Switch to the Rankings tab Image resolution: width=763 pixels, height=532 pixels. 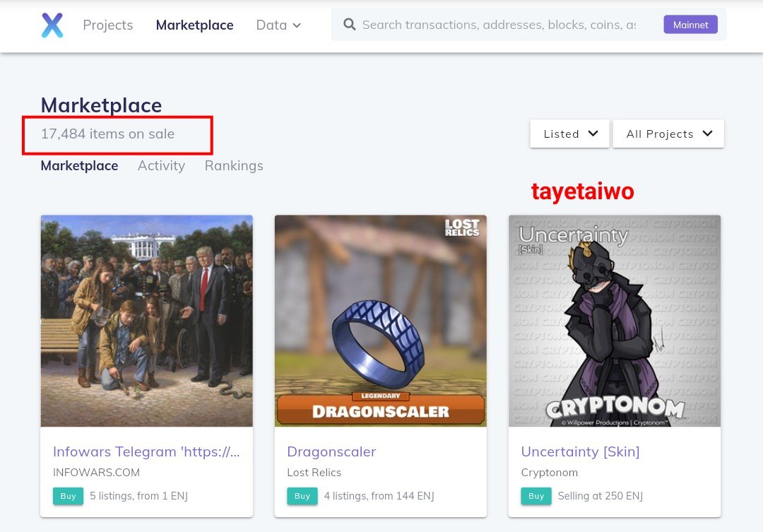(x=234, y=166)
